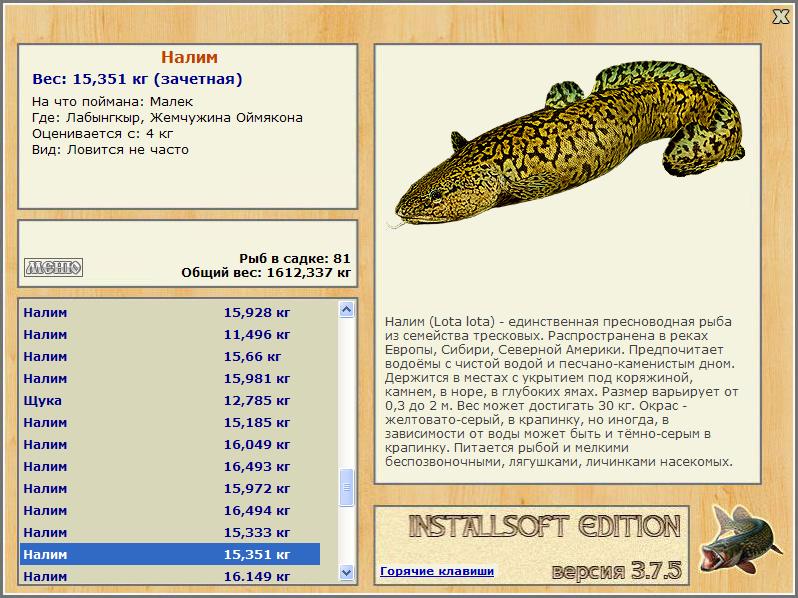Screen dimensions: 798x598
Task: Click the версия 3.7.5 label
Action: click(616, 571)
